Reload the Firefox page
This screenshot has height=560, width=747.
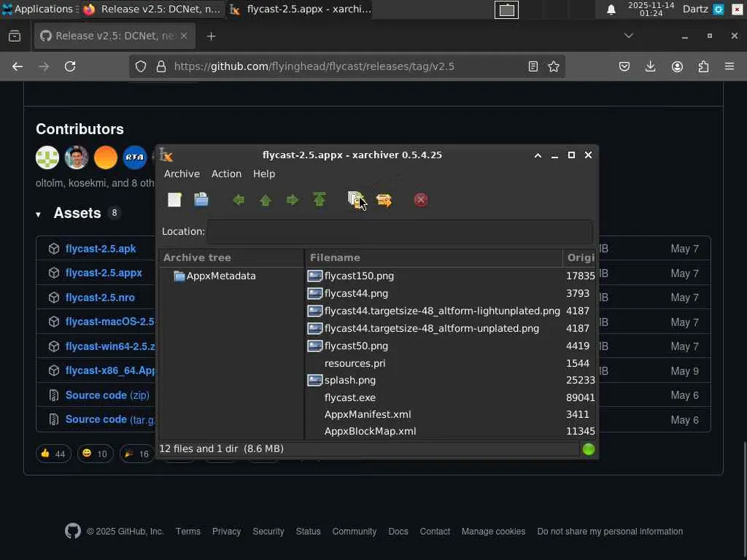70,66
